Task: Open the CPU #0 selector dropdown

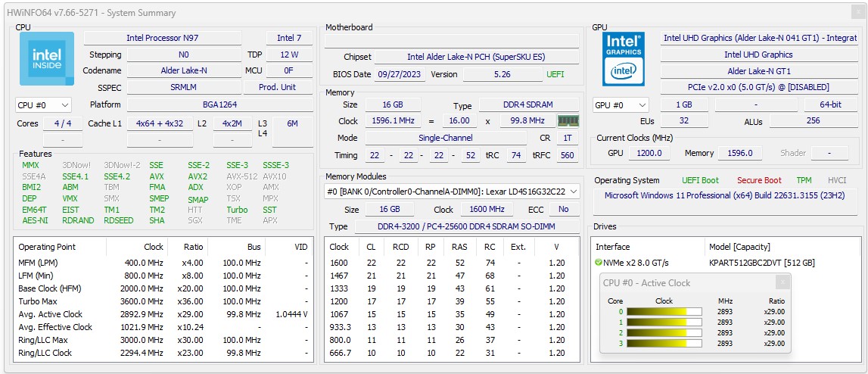Action: [44, 104]
